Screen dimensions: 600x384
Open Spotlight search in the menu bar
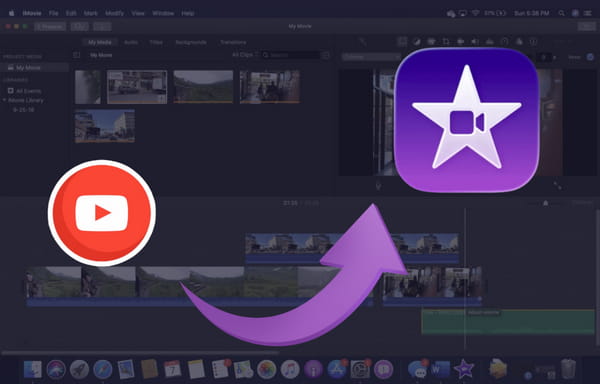coord(561,13)
